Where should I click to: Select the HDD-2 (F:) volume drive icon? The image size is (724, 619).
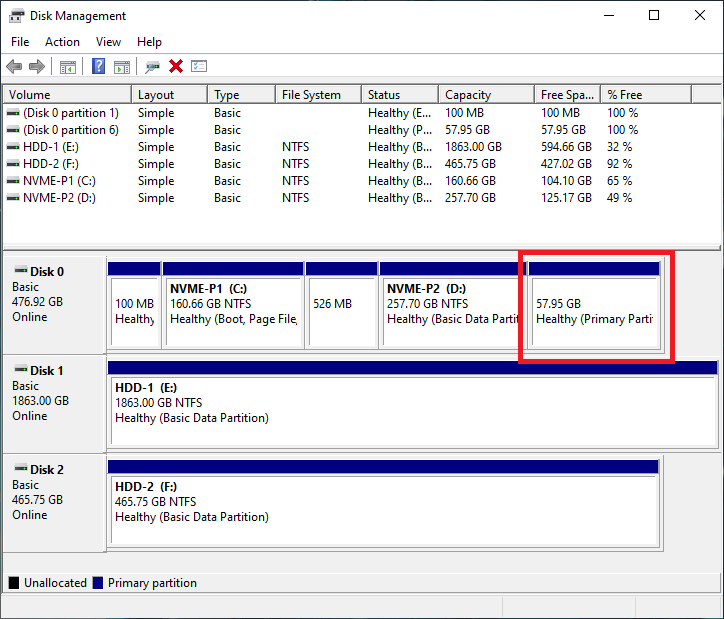pos(13,164)
